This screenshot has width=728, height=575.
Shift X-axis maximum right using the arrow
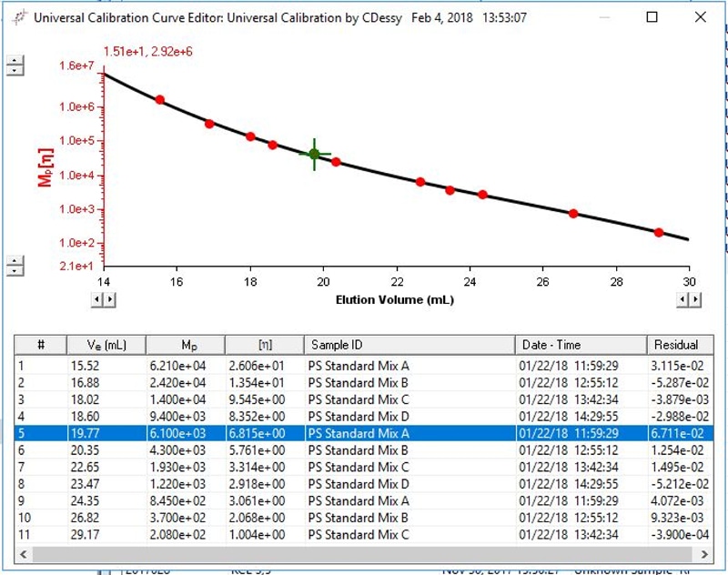click(x=696, y=299)
